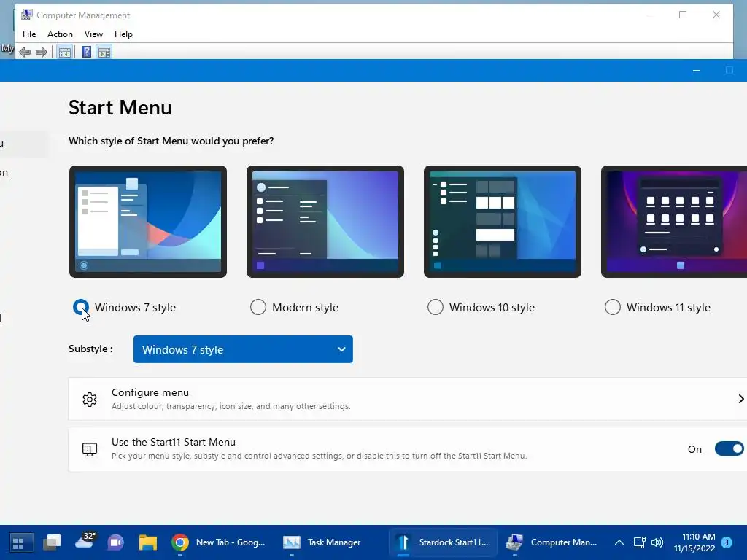Screen dimensions: 747x560
Task: Open View menu in Computer Management
Action: [93, 34]
